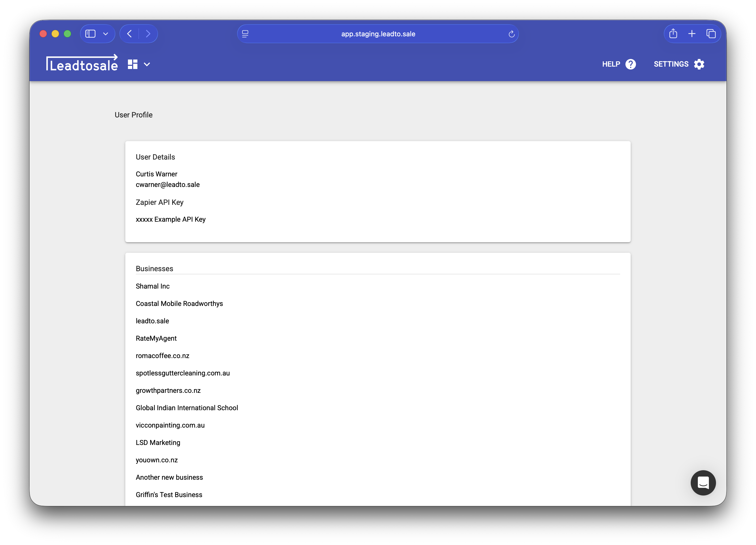Open the Intercom chat bubble
The height and width of the screenshot is (545, 756).
click(x=703, y=483)
